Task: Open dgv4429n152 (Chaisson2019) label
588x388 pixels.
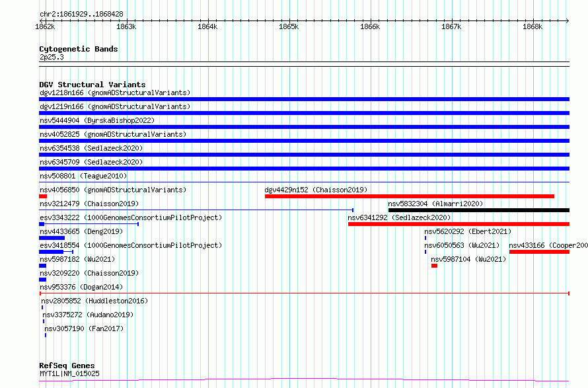Action: point(316,190)
